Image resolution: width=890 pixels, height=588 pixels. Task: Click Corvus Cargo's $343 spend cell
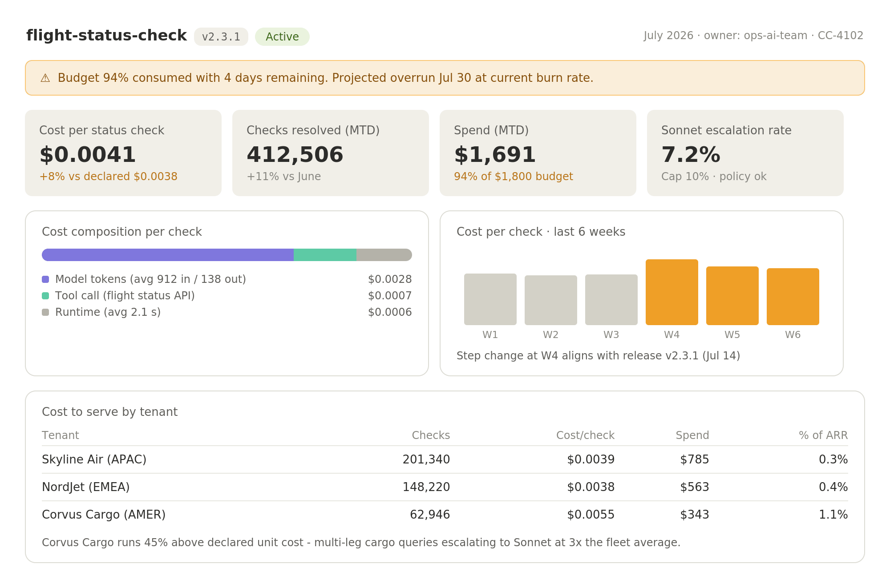[x=695, y=515]
